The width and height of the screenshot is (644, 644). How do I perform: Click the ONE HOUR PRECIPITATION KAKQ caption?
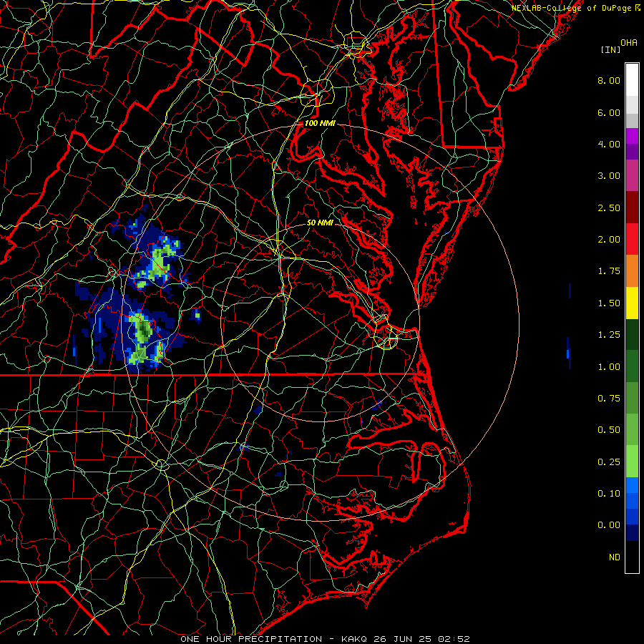[325, 639]
